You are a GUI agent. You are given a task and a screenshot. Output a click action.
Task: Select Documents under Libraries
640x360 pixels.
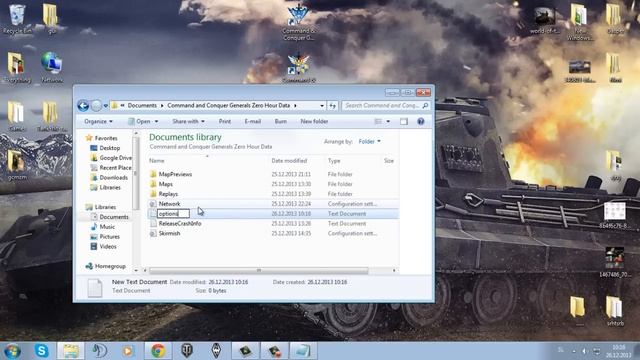114,217
